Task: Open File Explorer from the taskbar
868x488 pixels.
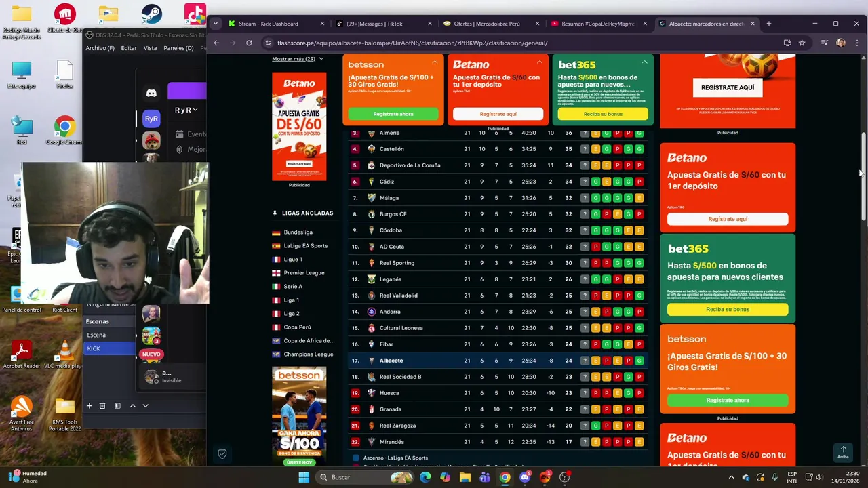Action: (465, 477)
